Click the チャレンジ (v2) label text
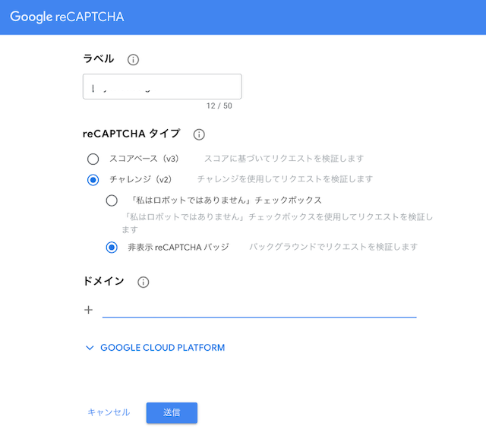Viewport: 486px width, 448px height. [x=140, y=179]
